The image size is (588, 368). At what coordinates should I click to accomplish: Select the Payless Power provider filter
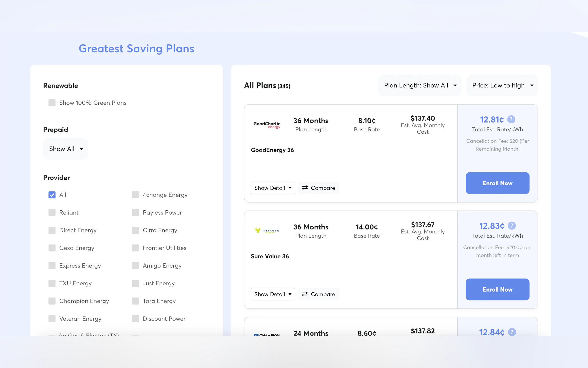[x=135, y=213]
